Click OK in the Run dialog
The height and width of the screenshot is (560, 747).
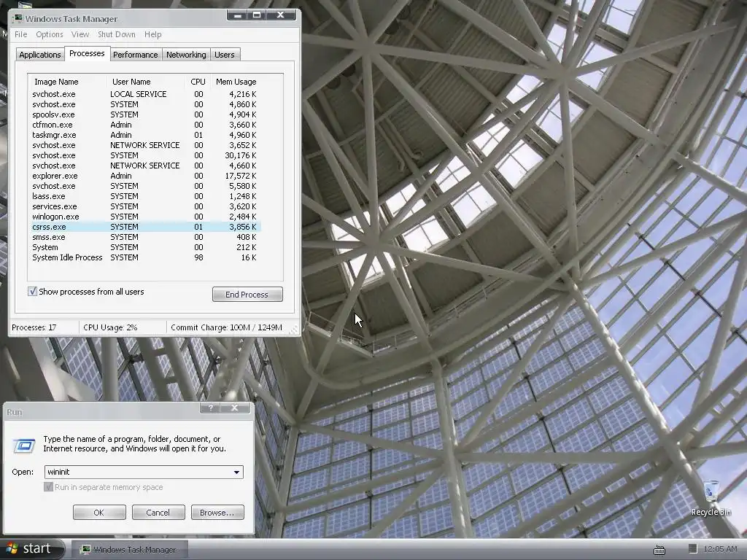pos(99,513)
